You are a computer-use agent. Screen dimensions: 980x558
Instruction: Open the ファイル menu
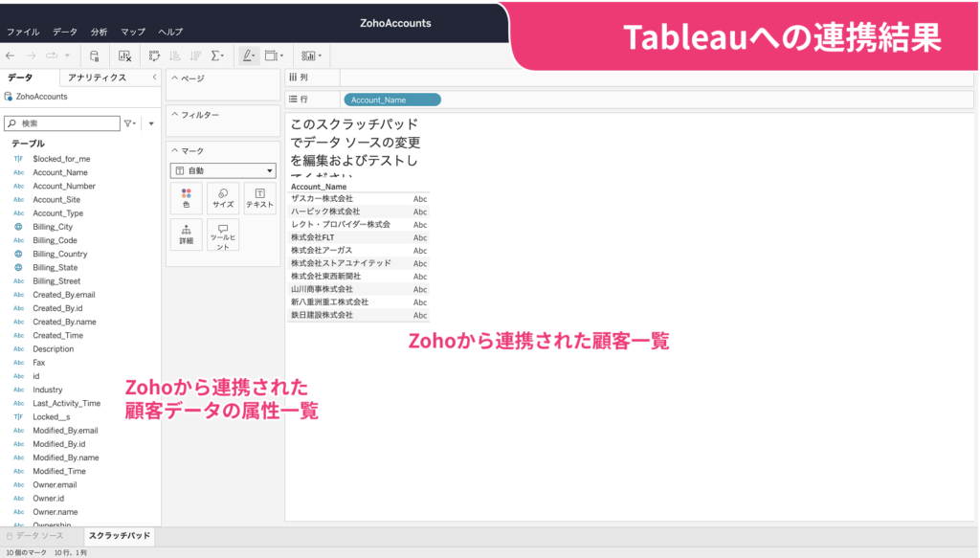pyautogui.click(x=23, y=32)
